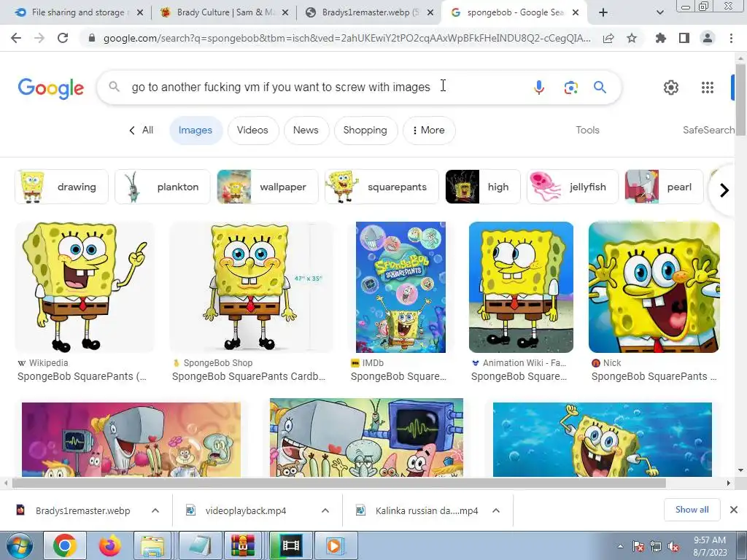Bookmark this page with the star icon
Screen dimensions: 747x560
632,38
